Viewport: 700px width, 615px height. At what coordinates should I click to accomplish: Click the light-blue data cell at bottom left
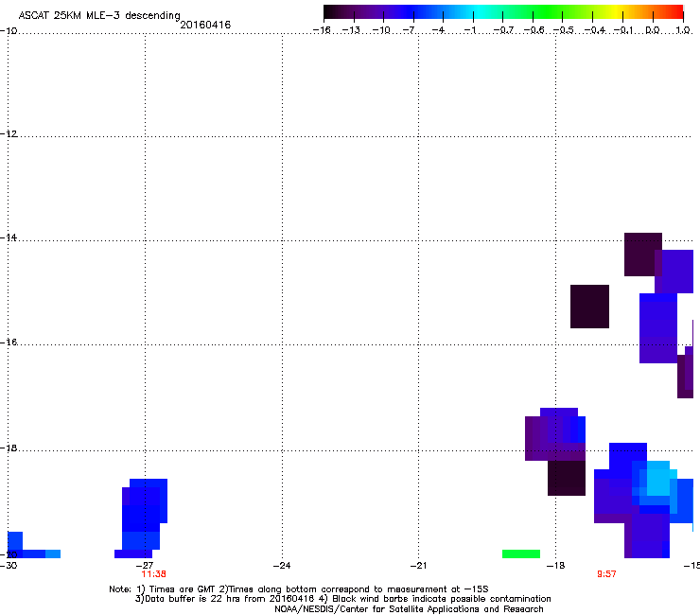53,553
